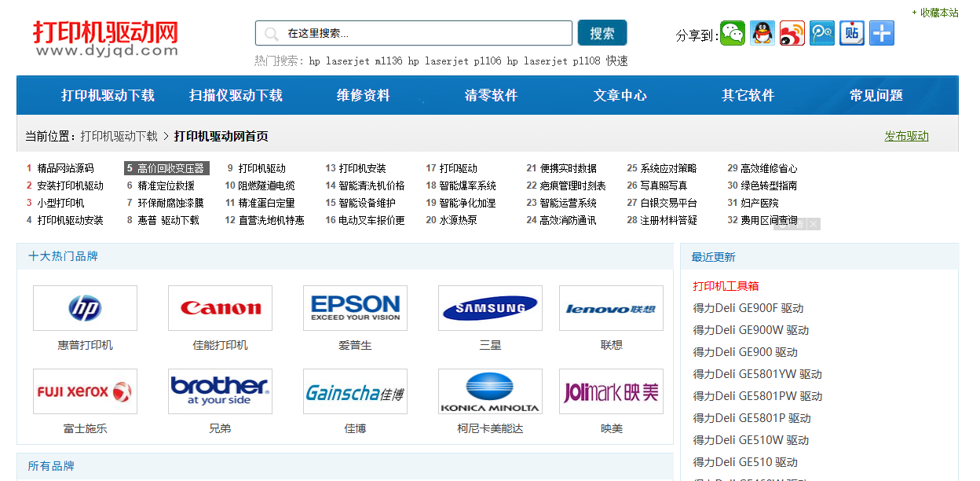The width and height of the screenshot is (980, 481).
Task: Open the Konica Minolta brand logo
Action: (x=490, y=391)
